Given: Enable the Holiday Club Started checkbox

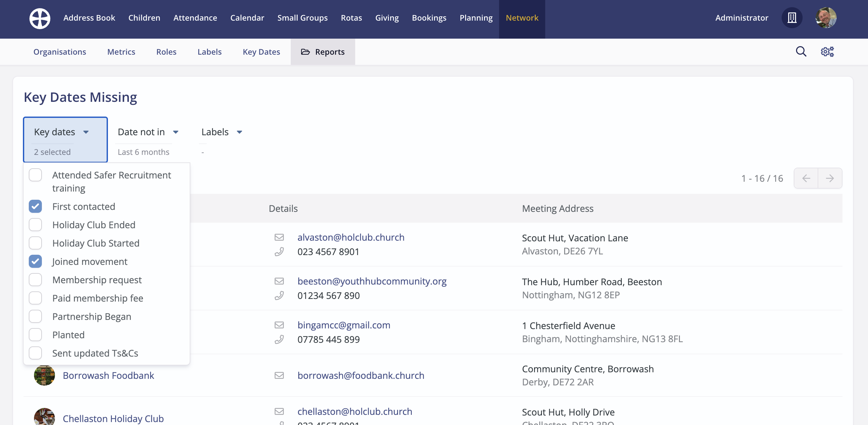Looking at the screenshot, I should click(35, 243).
